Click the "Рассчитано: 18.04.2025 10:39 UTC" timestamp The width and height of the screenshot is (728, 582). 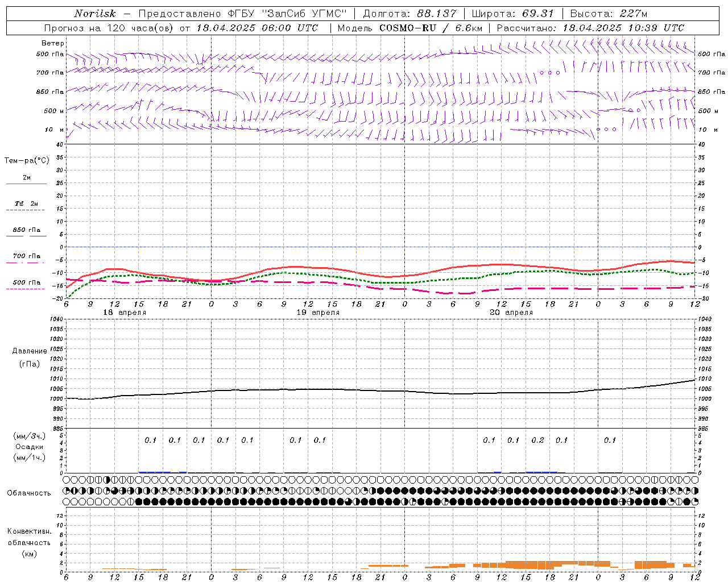(x=590, y=28)
